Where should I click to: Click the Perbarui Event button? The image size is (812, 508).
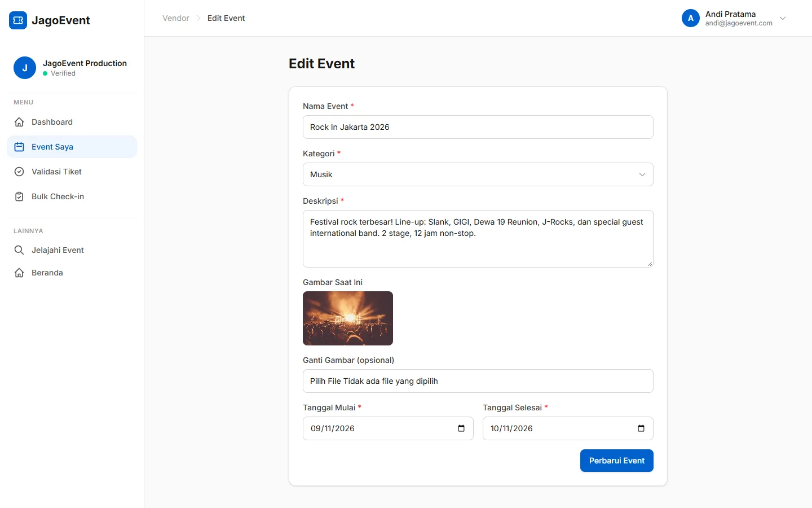(617, 461)
